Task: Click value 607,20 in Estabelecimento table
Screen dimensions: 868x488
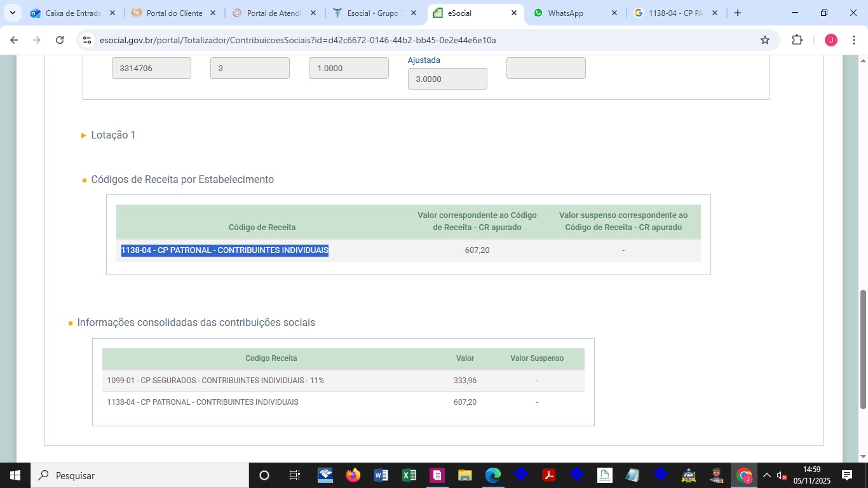Action: point(477,250)
